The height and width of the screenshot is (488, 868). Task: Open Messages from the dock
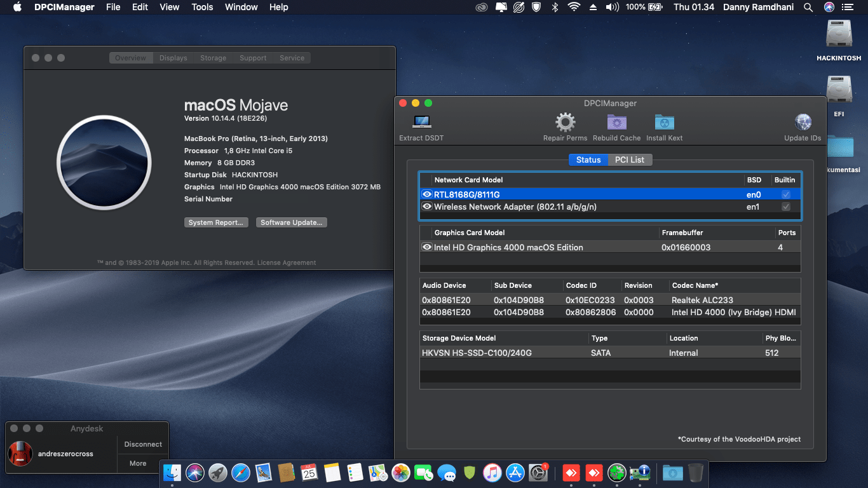(446, 472)
